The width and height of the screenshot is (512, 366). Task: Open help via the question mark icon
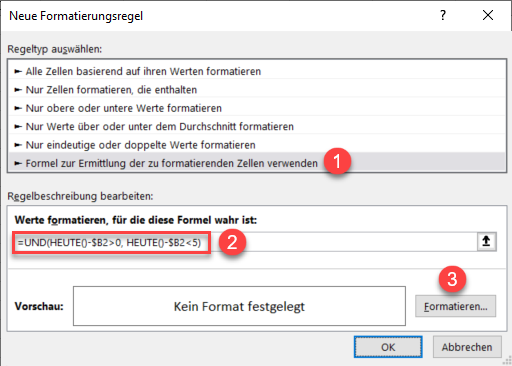[x=443, y=15]
